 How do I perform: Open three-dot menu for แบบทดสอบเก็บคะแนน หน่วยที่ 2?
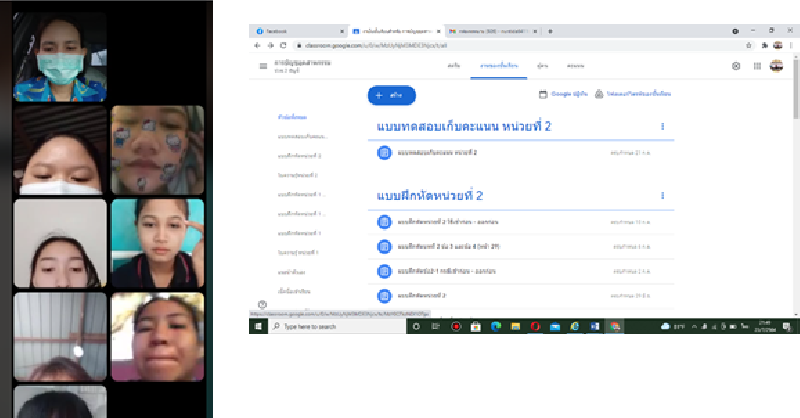(x=662, y=127)
